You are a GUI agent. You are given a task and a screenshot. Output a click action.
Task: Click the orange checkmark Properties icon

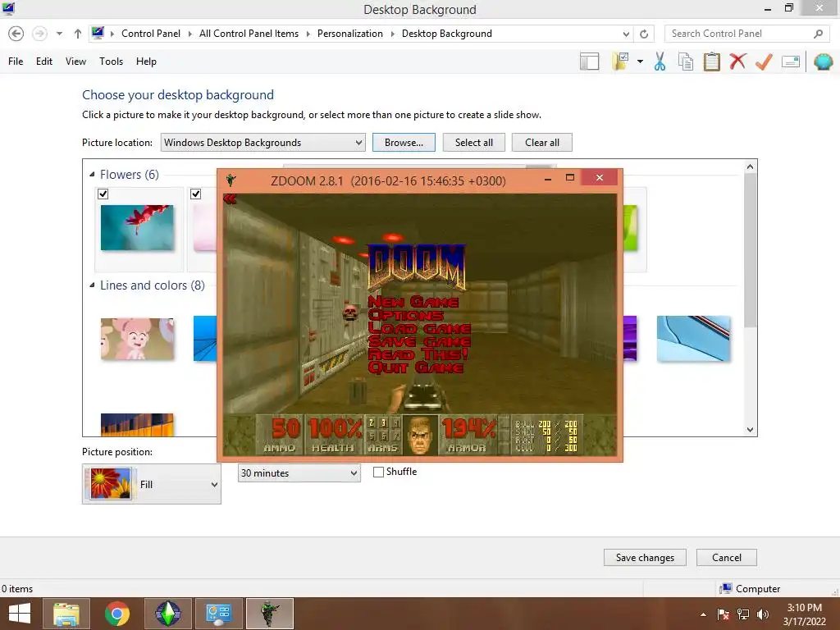(764, 62)
